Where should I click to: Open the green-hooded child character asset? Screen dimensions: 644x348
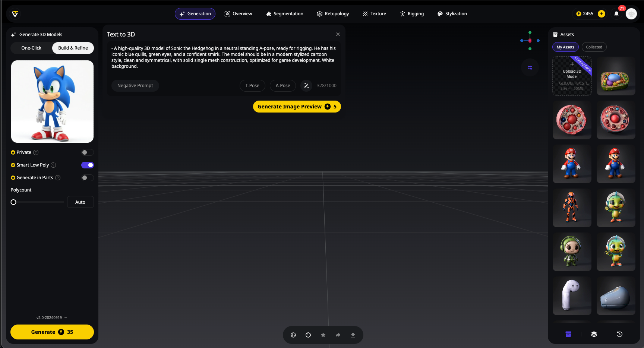tap(572, 252)
